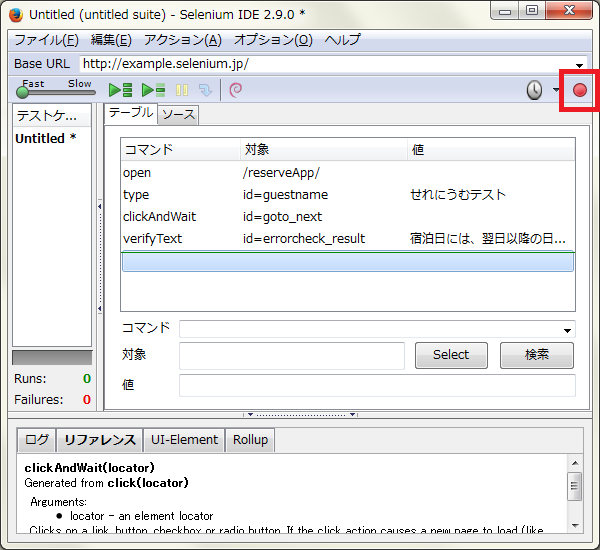Click the Firefox icon in title bar
This screenshot has width=600, height=550.
tap(16, 15)
